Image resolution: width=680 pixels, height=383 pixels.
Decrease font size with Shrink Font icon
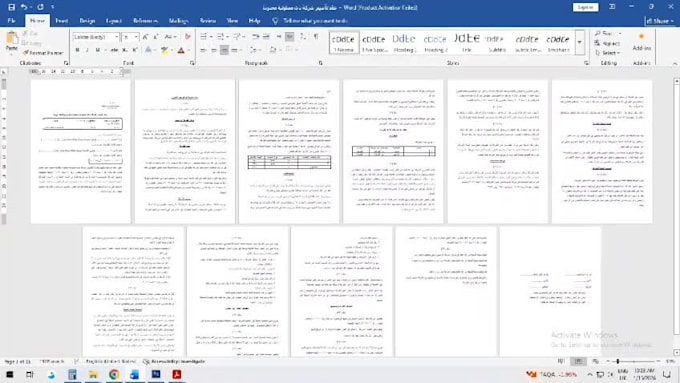click(x=156, y=37)
